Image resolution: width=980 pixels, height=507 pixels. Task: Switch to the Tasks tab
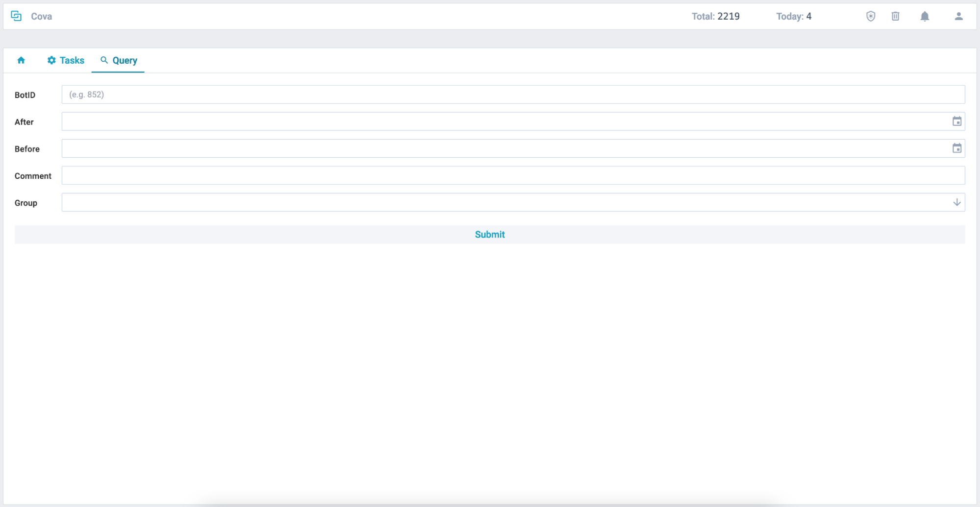72,60
